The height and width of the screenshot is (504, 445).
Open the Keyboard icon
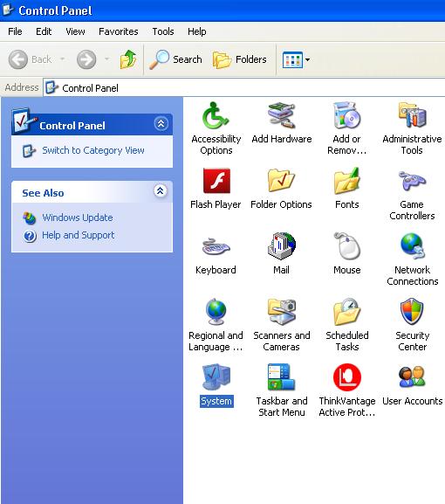[216, 246]
